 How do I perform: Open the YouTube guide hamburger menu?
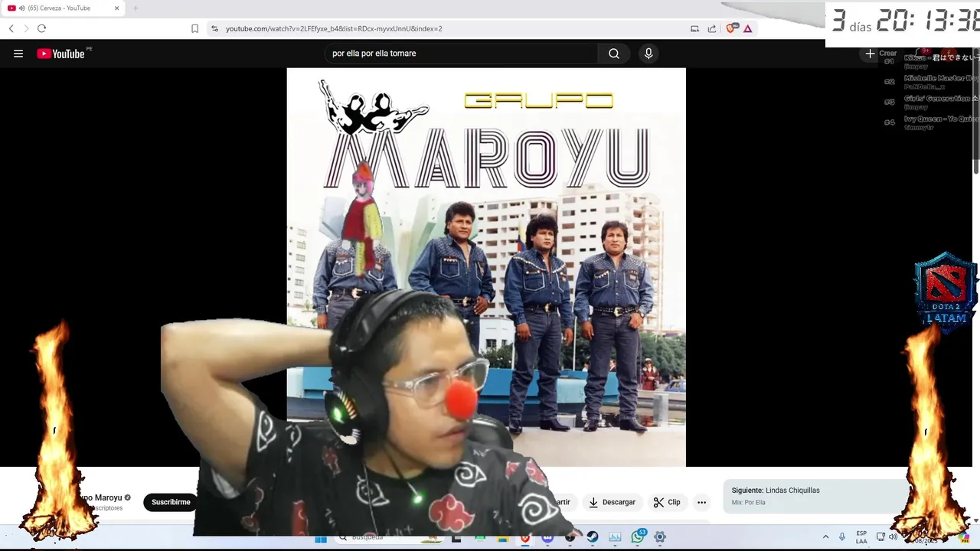point(18,54)
